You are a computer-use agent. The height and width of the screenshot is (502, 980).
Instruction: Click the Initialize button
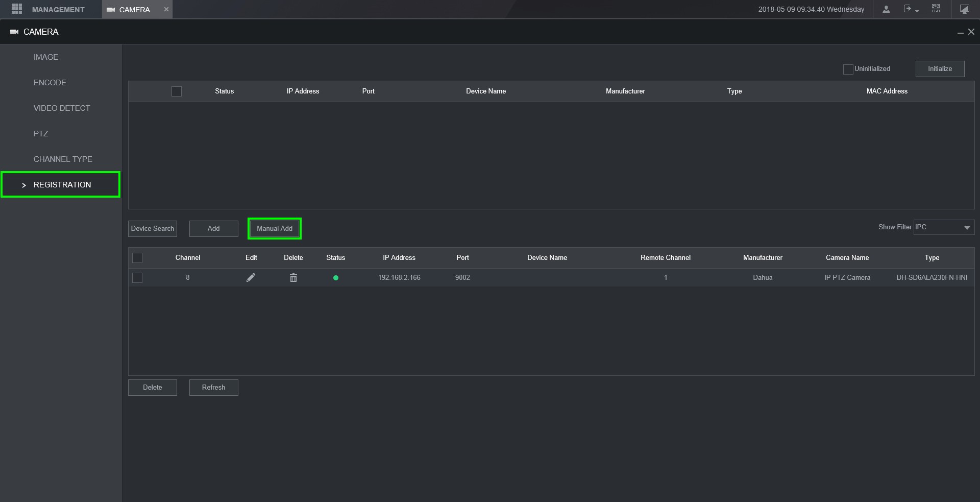coord(940,69)
